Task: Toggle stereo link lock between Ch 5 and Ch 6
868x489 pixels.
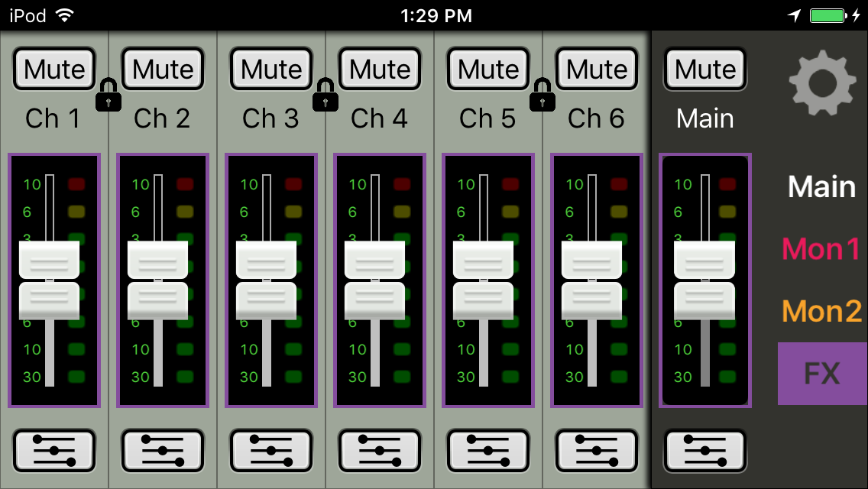Action: point(542,96)
